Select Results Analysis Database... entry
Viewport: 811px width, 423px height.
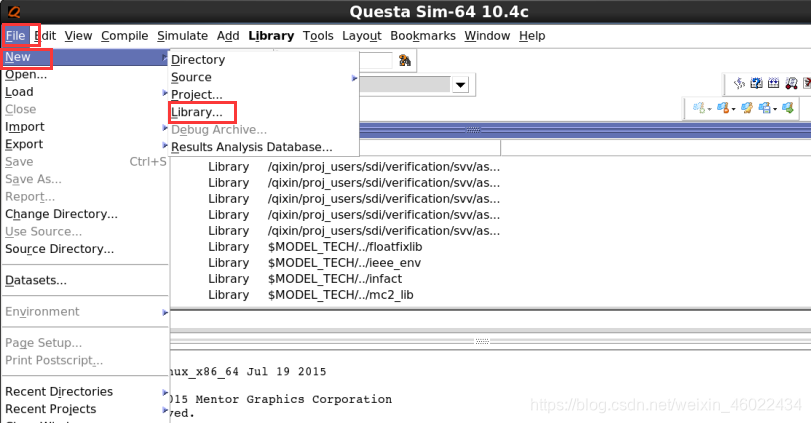252,147
